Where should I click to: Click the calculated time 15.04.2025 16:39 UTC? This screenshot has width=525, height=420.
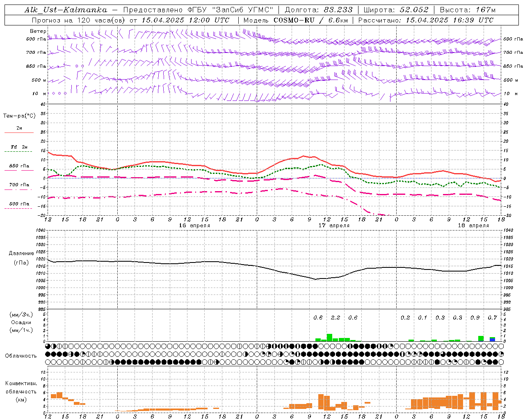pyautogui.click(x=450, y=20)
